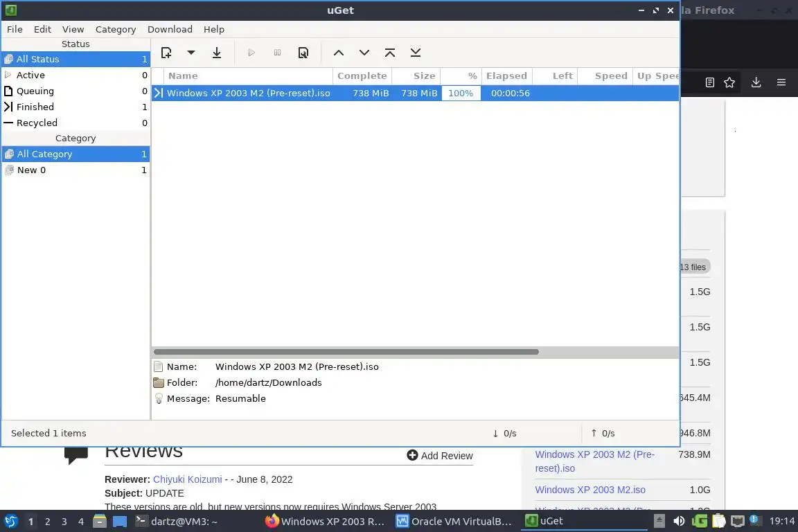Move download to bottom with the bottom arrow icon
Viewport: 798px width, 532px height.
click(416, 53)
